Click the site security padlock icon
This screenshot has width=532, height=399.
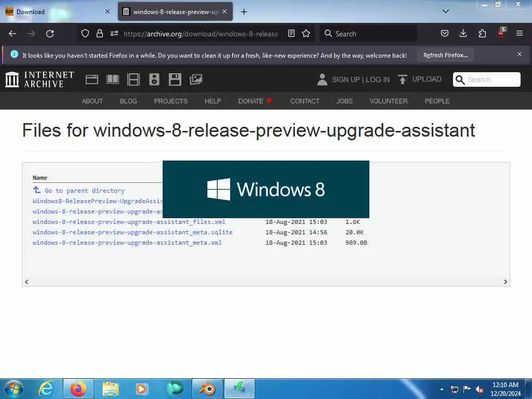99,34
